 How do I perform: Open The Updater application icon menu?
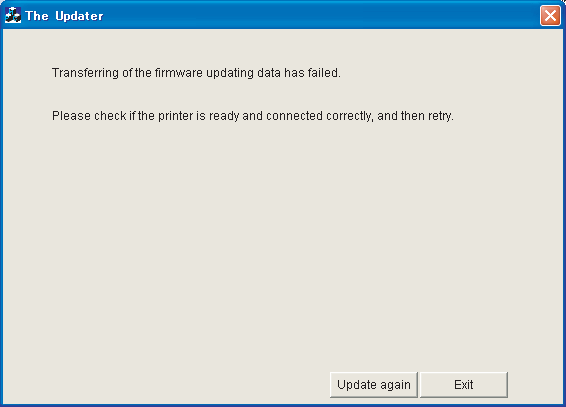tap(13, 15)
